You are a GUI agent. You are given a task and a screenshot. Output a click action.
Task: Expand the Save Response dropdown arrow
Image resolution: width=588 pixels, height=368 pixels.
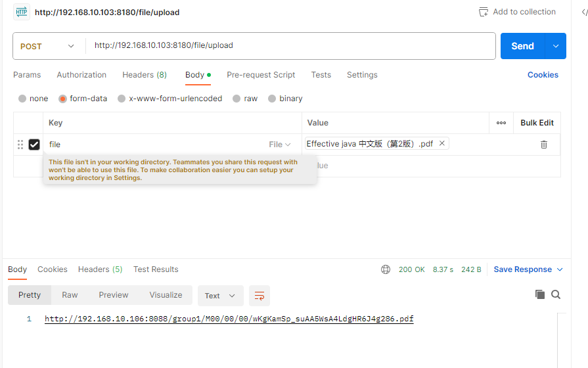click(x=560, y=269)
